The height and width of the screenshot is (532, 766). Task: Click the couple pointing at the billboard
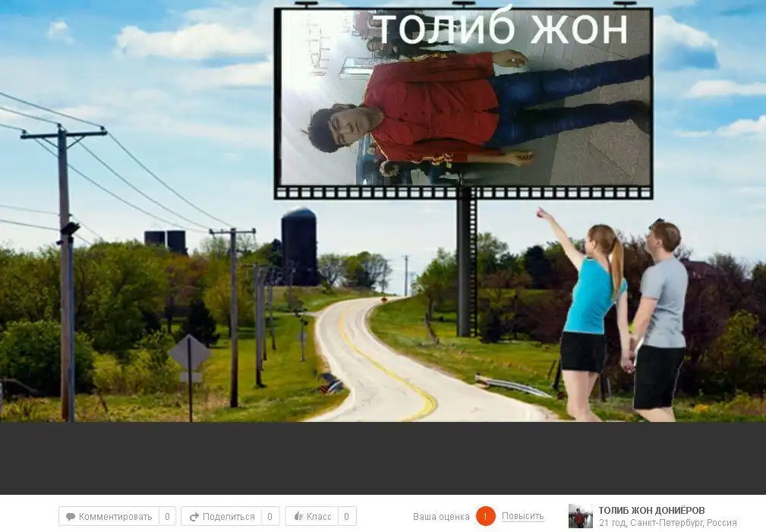coord(623,319)
